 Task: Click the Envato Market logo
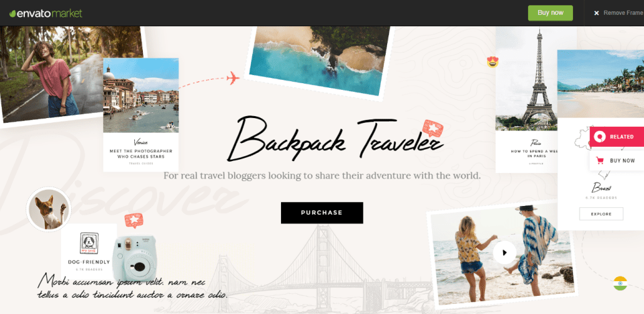(46, 13)
